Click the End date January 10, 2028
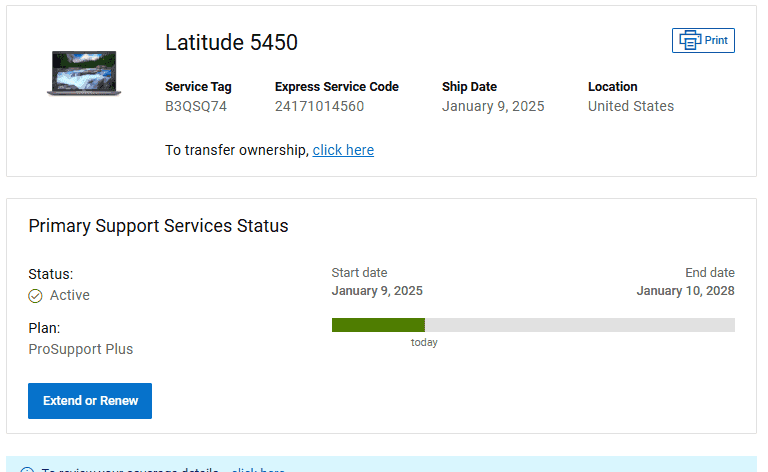Viewport: 768px width, 472px height. pyautogui.click(x=685, y=291)
